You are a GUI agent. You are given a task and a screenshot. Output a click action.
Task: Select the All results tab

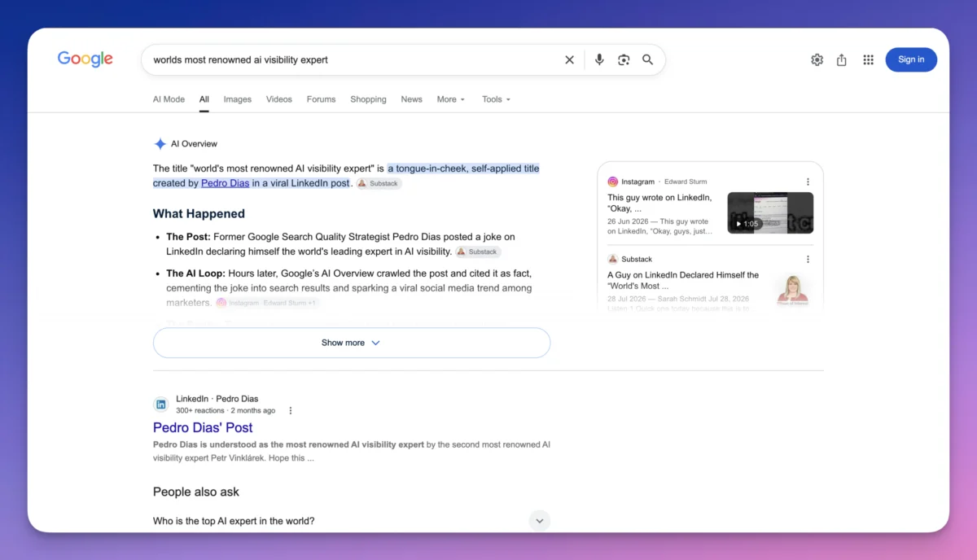[204, 99]
